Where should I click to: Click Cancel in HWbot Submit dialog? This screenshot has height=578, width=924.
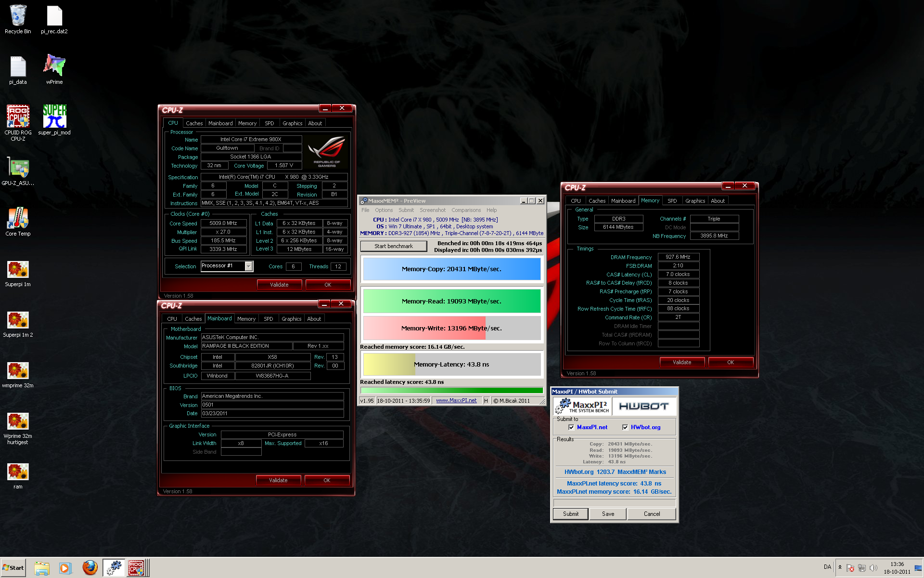pos(652,514)
